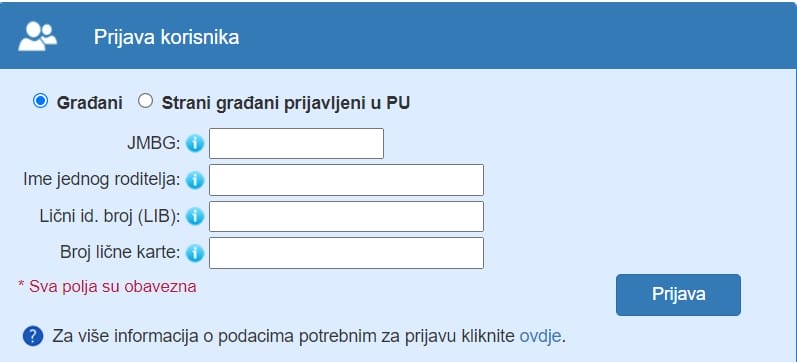
Task: Click into the Broj lične karte field
Action: [346, 253]
